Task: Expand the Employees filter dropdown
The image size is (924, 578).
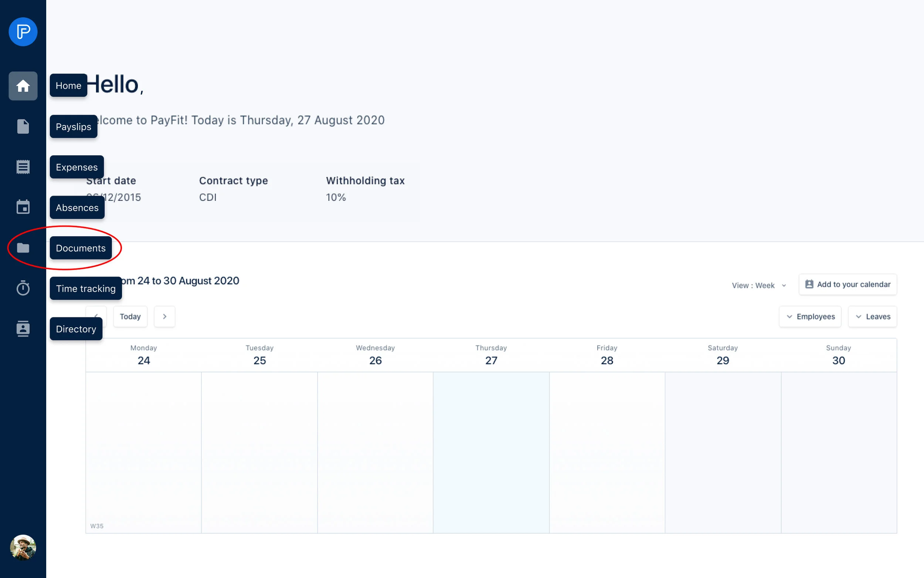Action: pos(810,317)
